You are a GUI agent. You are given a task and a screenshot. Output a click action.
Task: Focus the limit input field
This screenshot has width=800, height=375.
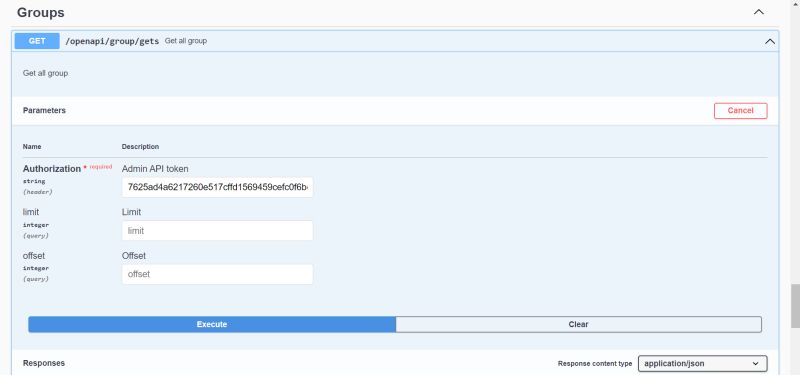[217, 231]
